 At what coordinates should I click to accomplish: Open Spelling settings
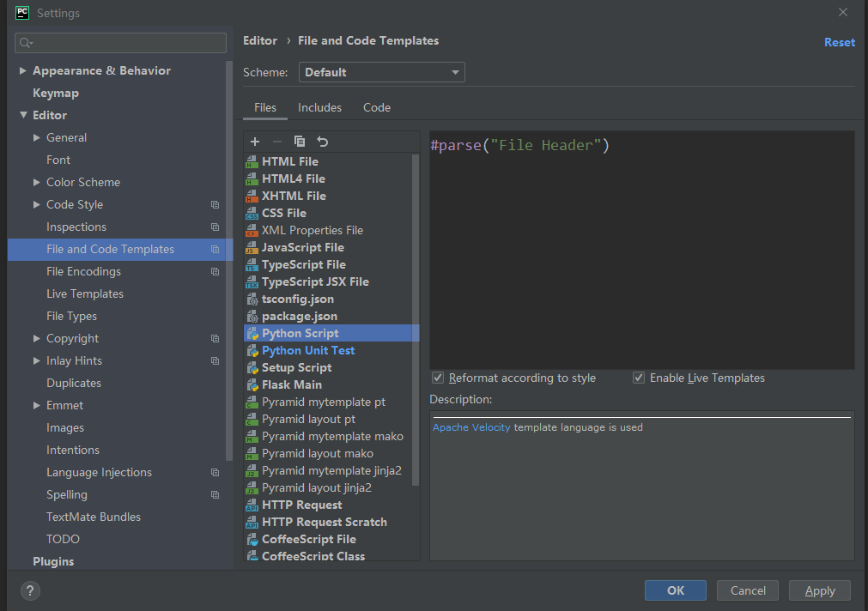(67, 495)
